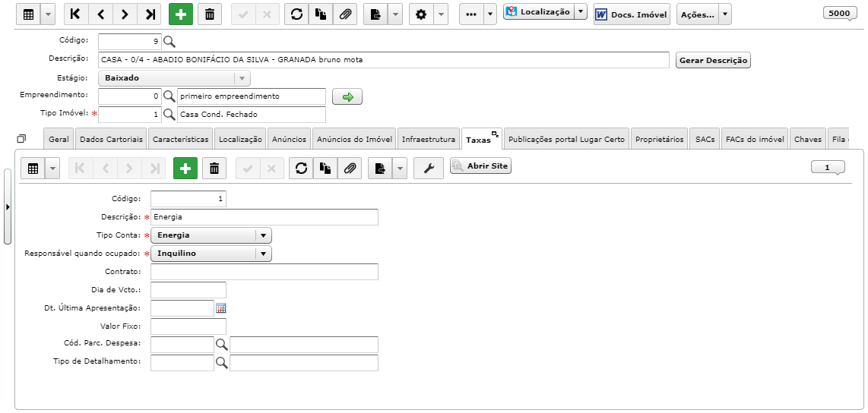Delete tax record with Taxas trash icon

pyautogui.click(x=214, y=168)
